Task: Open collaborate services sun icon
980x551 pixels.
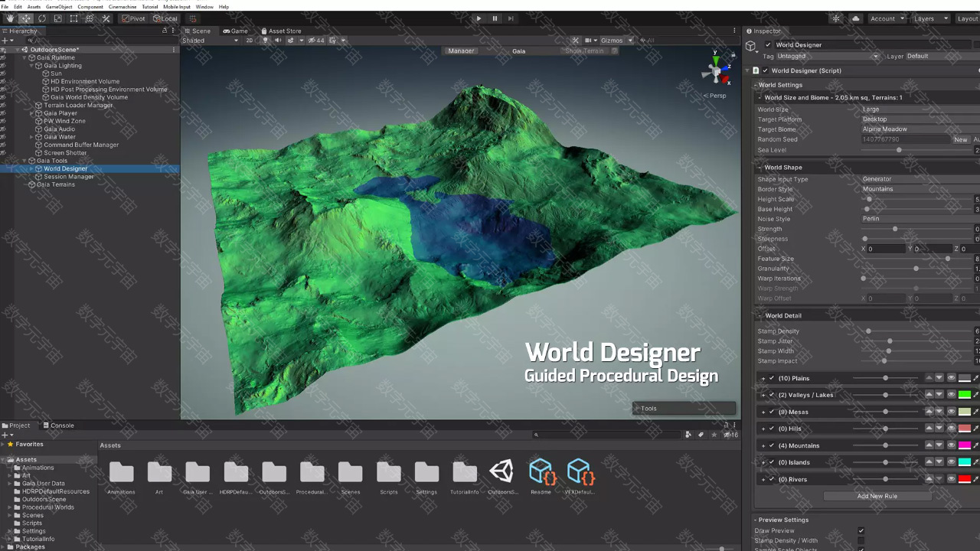Action: pos(836,18)
